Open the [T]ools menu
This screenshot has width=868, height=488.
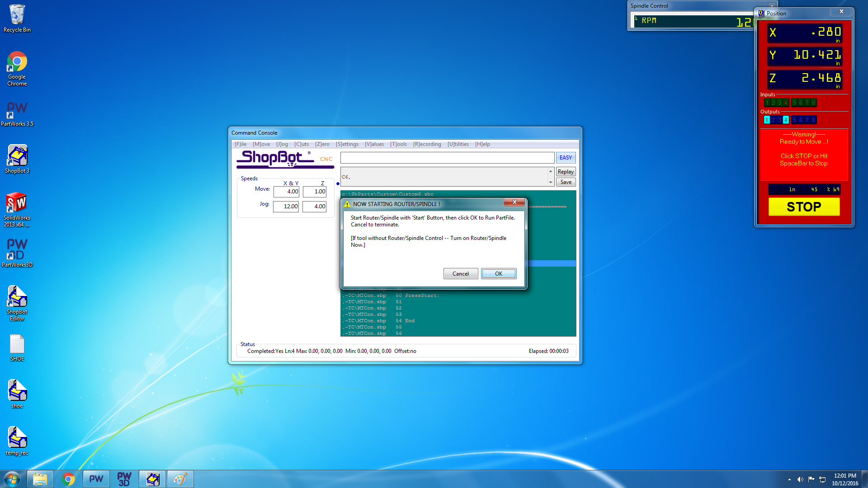coord(399,144)
